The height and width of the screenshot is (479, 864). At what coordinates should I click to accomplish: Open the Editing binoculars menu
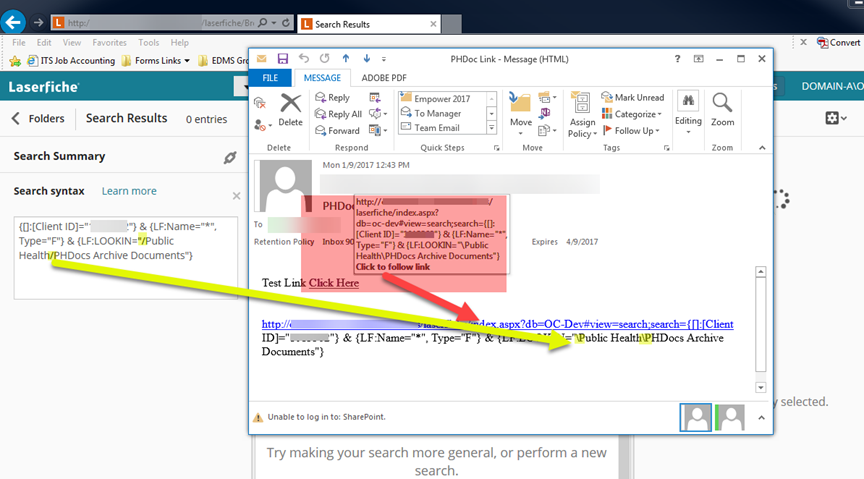[688, 114]
